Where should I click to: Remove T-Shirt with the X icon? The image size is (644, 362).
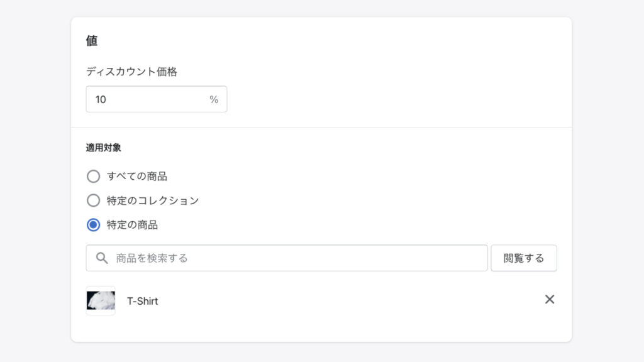pos(550,300)
